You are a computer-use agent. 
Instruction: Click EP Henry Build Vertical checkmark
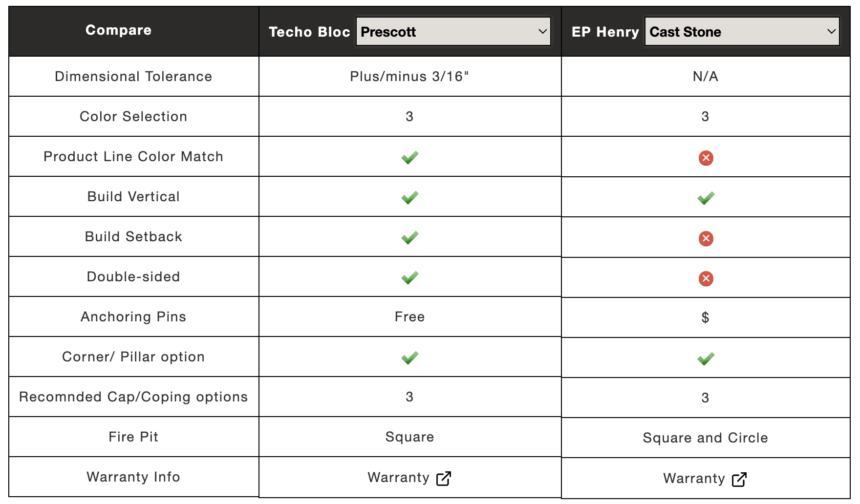pyautogui.click(x=706, y=198)
